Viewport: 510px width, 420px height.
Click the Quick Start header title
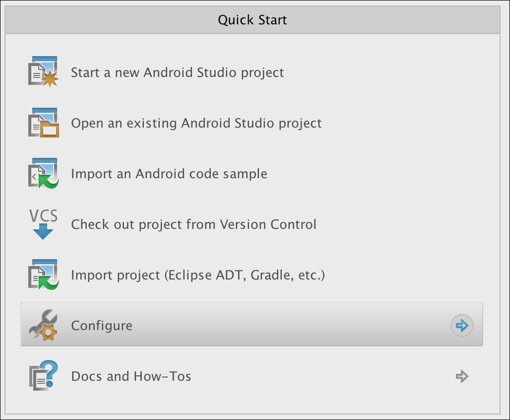click(x=252, y=20)
